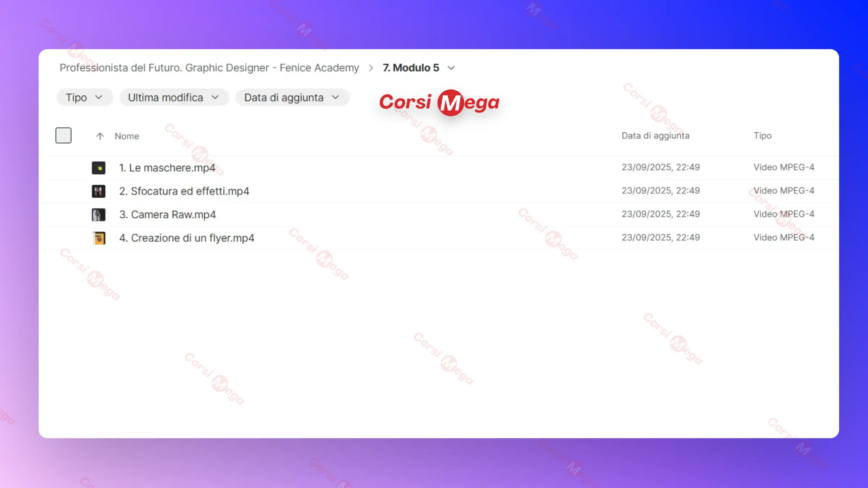Go to Professionista del Futuro parent folder
Image resolution: width=868 pixels, height=488 pixels.
pos(209,68)
